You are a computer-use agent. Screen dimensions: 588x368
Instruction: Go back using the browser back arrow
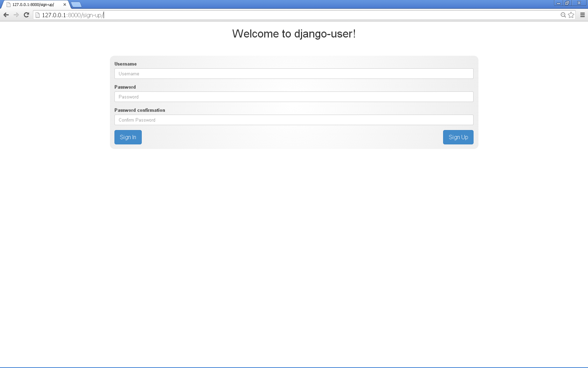coord(6,15)
